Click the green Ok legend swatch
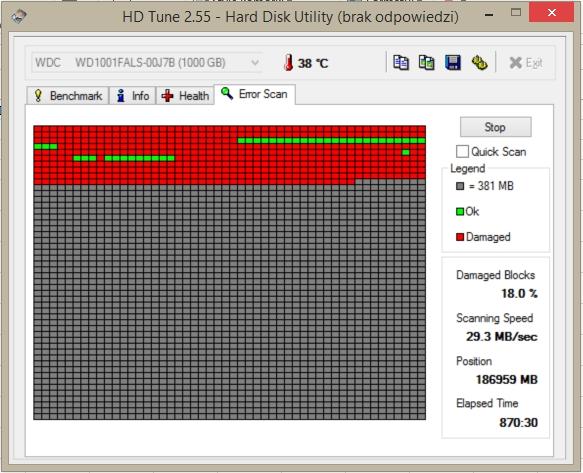583x473 pixels. [x=460, y=212]
